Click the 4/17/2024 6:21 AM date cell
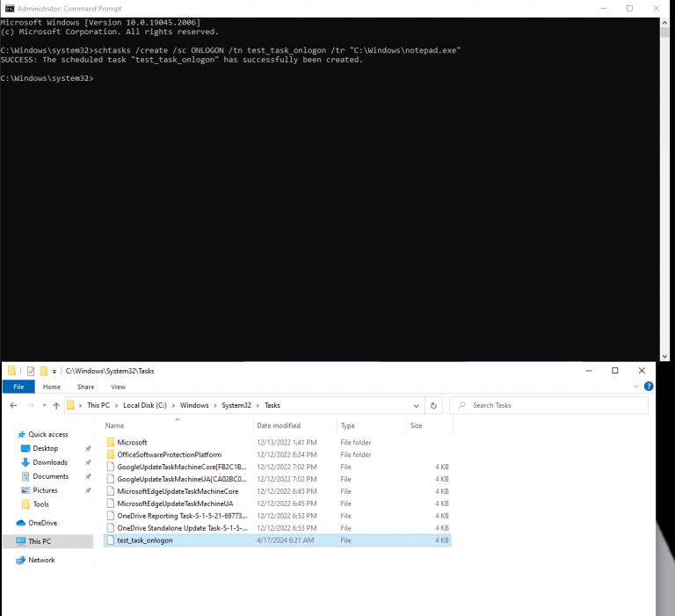Viewport: 675px width, 616px height. click(286, 540)
